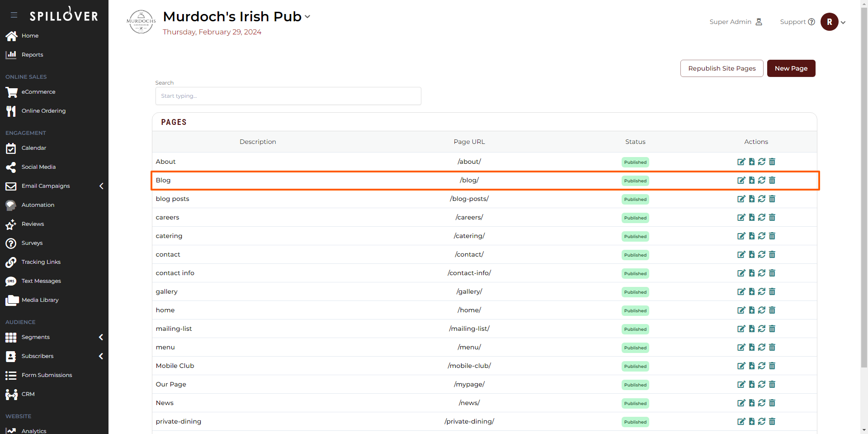Edit the menu page
The image size is (868, 434).
(x=741, y=347)
